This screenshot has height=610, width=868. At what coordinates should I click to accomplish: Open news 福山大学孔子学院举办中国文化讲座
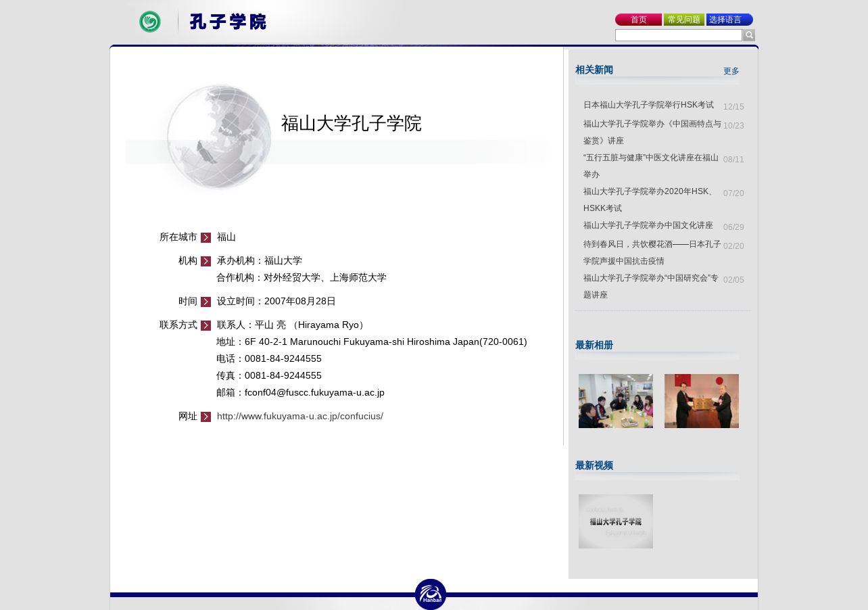(x=648, y=225)
